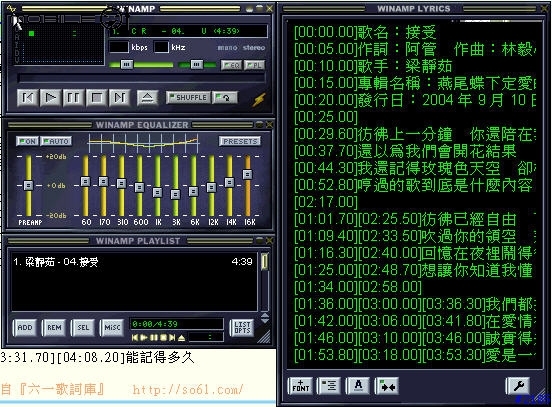Click the 1K band slider
The height and width of the screenshot is (407, 552).
(157, 192)
